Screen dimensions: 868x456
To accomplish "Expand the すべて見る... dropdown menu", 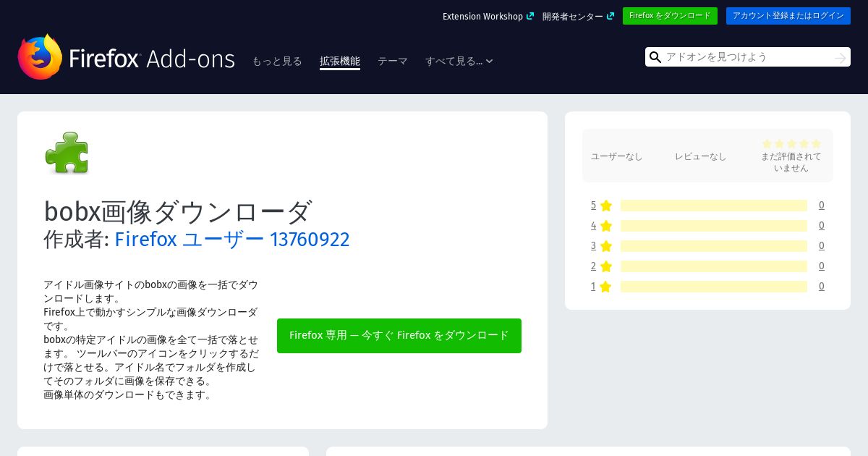I will [x=459, y=62].
